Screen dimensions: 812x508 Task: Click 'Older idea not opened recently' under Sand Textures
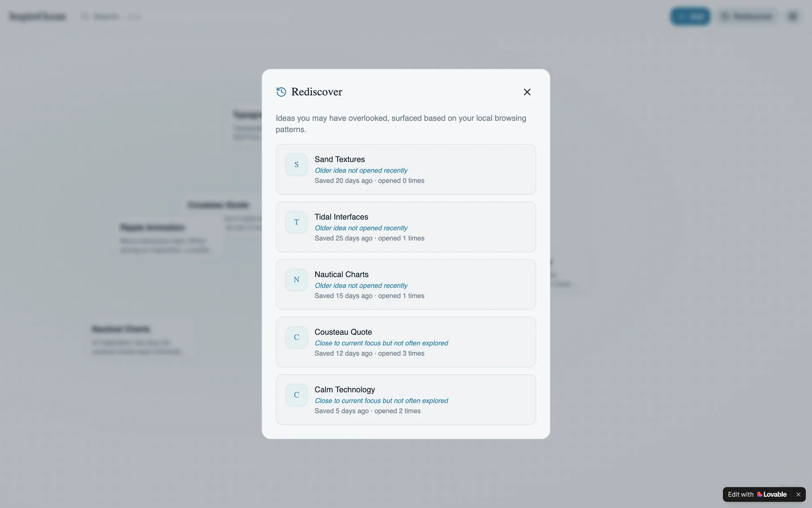point(361,170)
